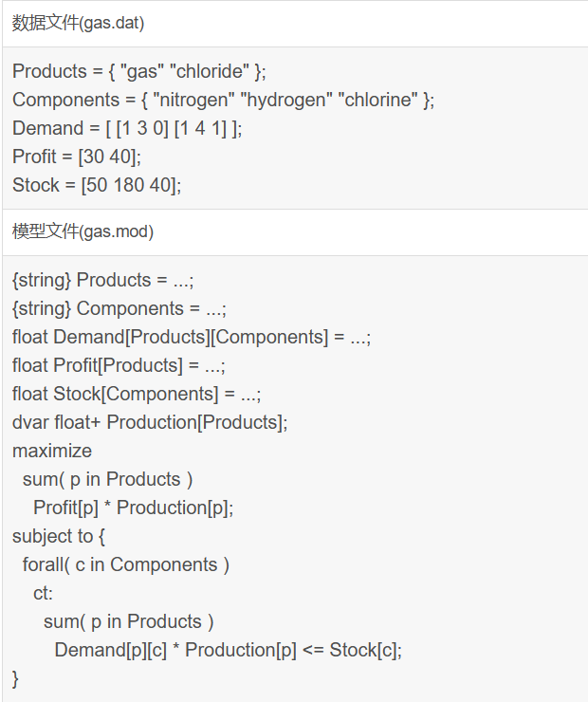
Task: Click the ct: constraint label
Action: click(44, 594)
